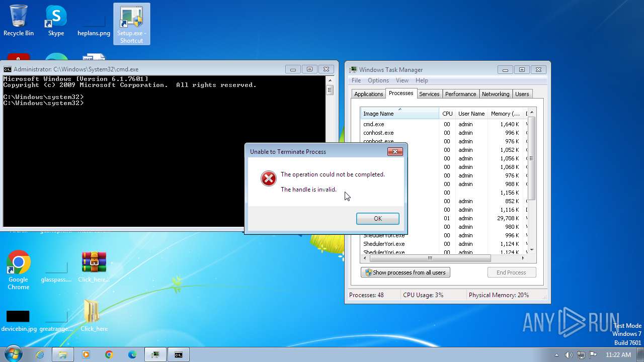Open Microsoft Edge from the taskbar
The image size is (644, 362).
[132, 354]
